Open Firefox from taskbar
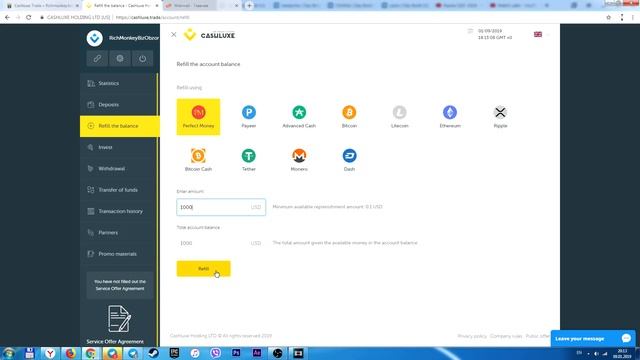Image resolution: width=640 pixels, height=360 pixels. tap(71, 353)
